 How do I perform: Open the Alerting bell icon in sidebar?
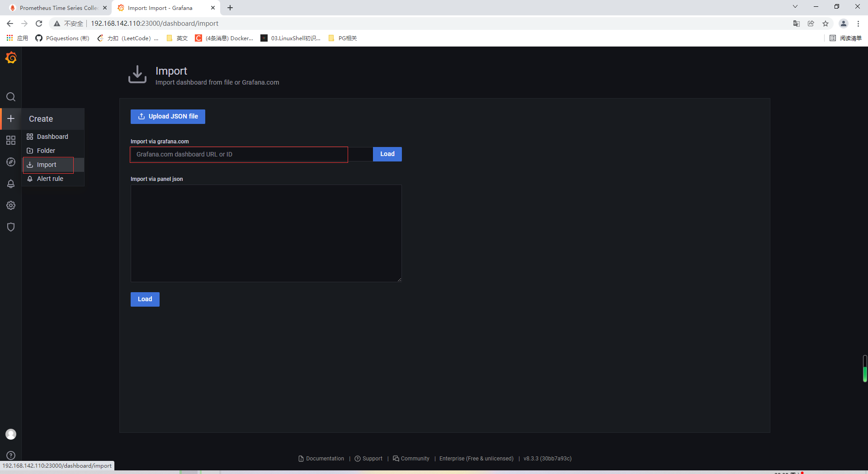pos(11,184)
